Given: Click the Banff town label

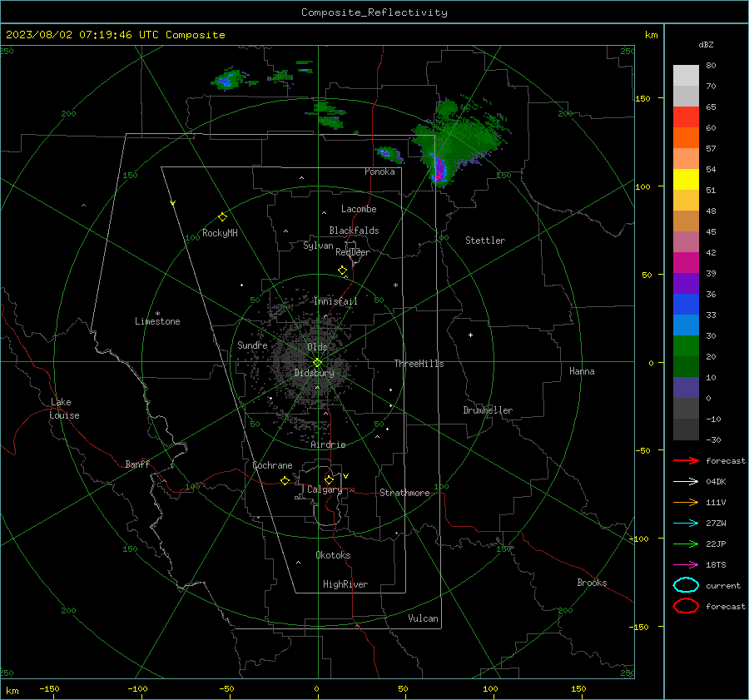Looking at the screenshot, I should [x=137, y=464].
